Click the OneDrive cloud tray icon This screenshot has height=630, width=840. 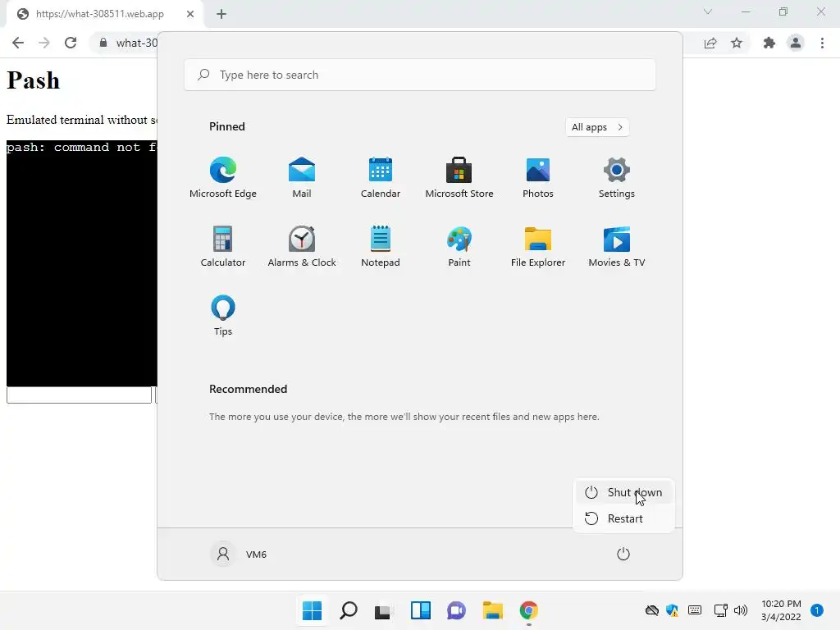[x=652, y=610]
